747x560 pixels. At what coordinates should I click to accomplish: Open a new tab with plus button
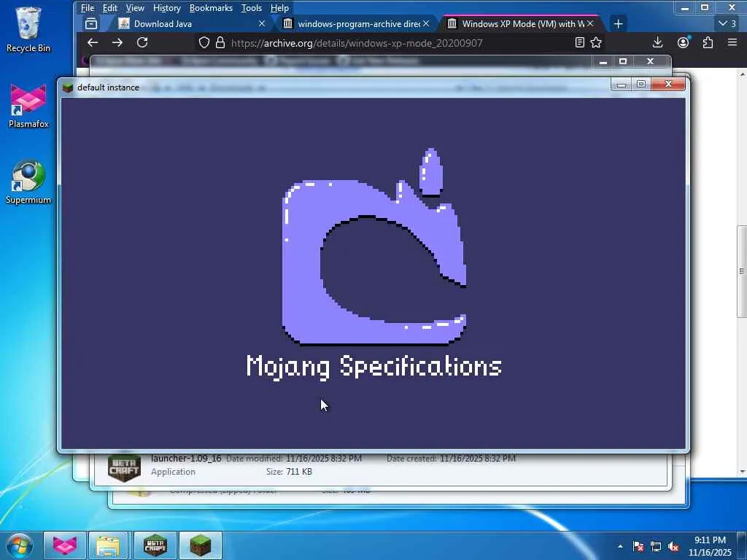618,24
